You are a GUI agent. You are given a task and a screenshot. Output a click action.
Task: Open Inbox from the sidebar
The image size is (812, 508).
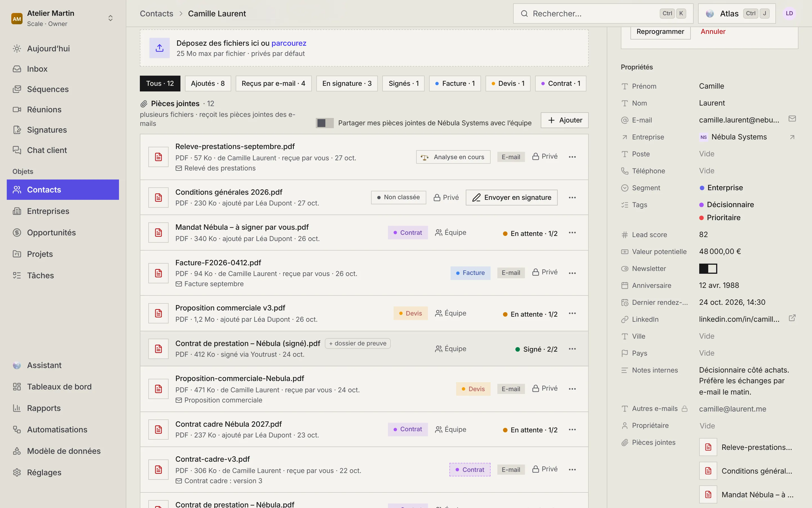click(x=63, y=69)
